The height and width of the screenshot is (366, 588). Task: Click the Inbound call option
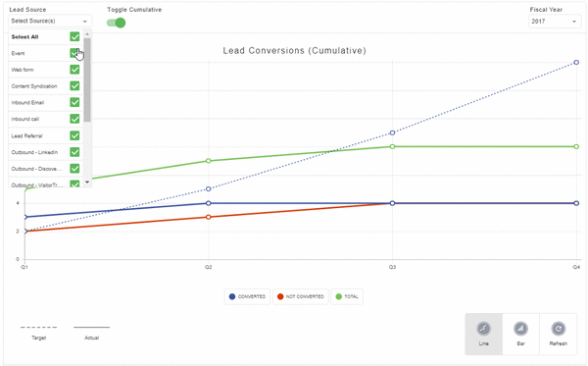tap(45, 119)
